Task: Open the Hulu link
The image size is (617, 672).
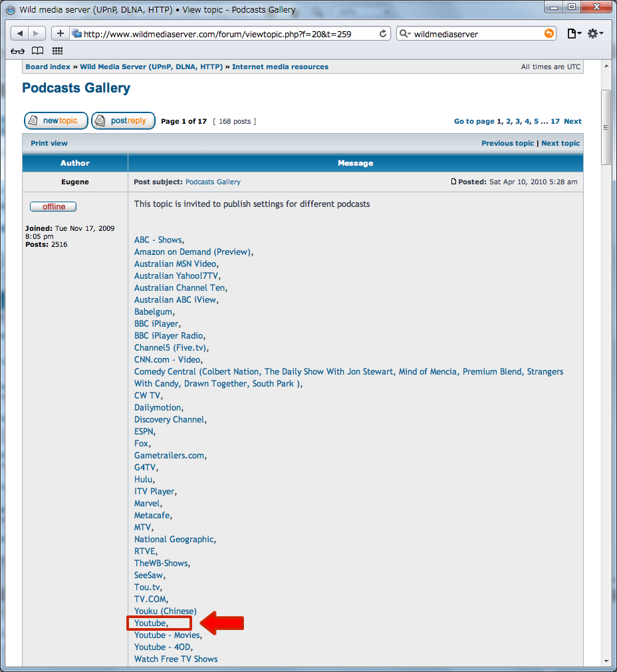Action: [144, 480]
